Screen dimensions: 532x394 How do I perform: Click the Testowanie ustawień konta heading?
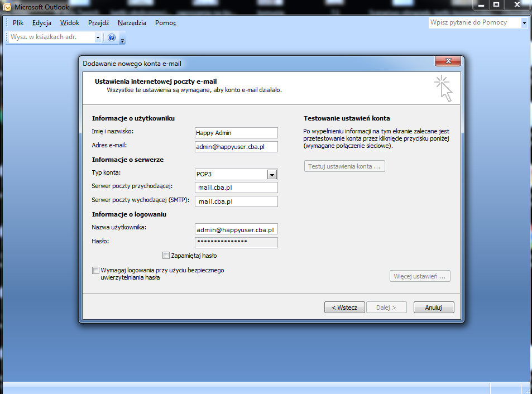pyautogui.click(x=347, y=118)
